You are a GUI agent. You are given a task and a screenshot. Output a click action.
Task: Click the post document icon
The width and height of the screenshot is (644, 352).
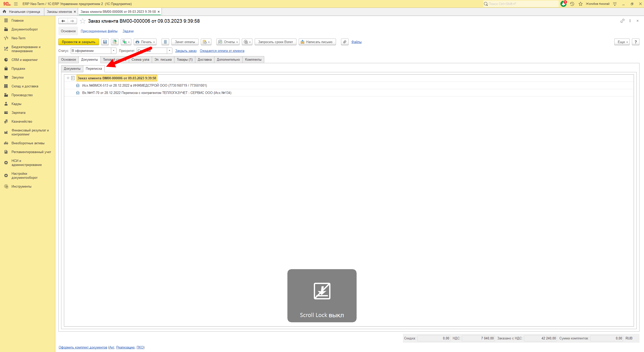(x=115, y=42)
